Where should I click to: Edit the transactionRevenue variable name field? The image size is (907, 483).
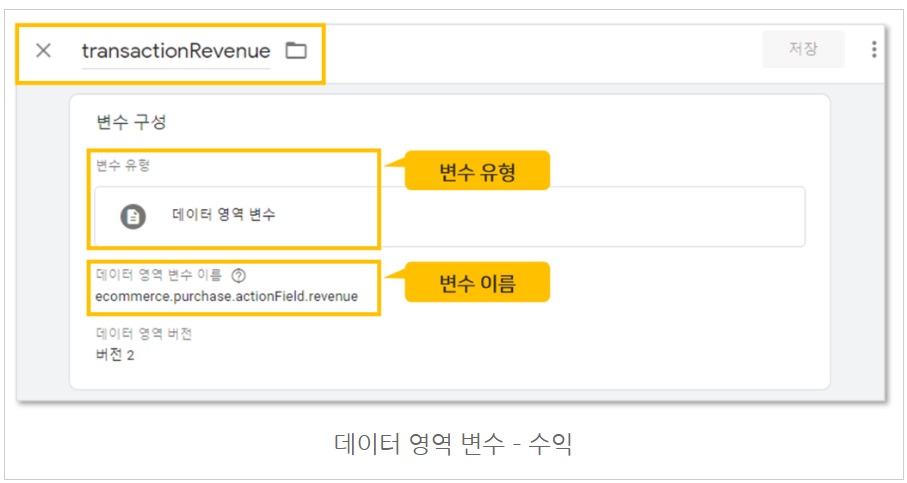176,51
